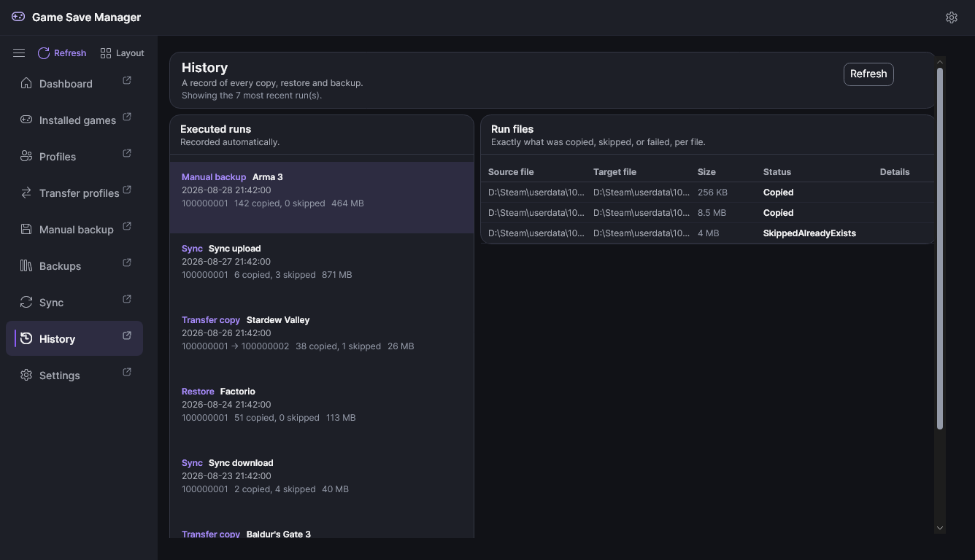Navigate to Manual backup

(74, 229)
